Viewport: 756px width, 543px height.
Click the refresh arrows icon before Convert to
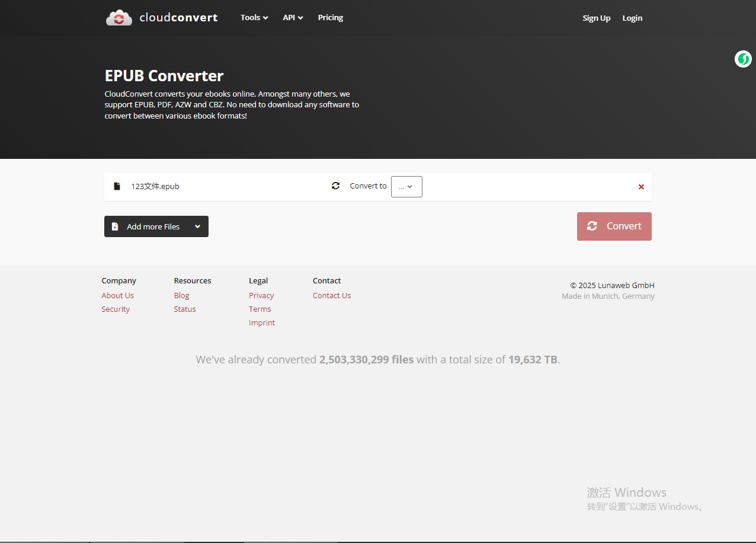coord(335,186)
